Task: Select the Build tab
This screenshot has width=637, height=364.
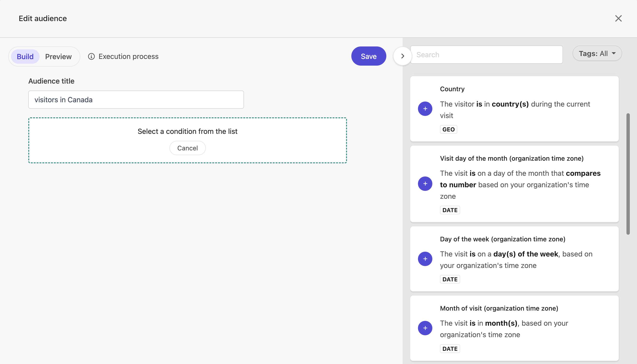Action: [25, 56]
